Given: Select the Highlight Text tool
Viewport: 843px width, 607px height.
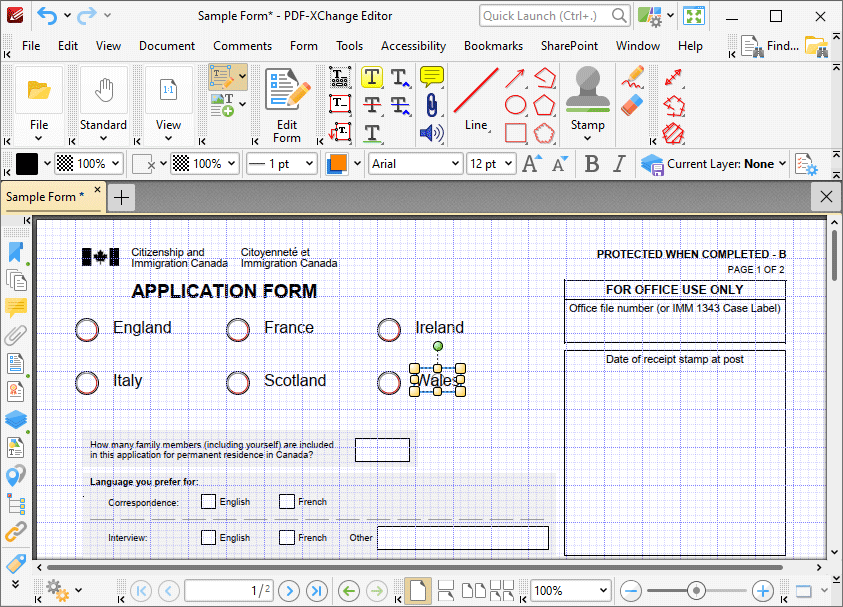Looking at the screenshot, I should coord(372,77).
